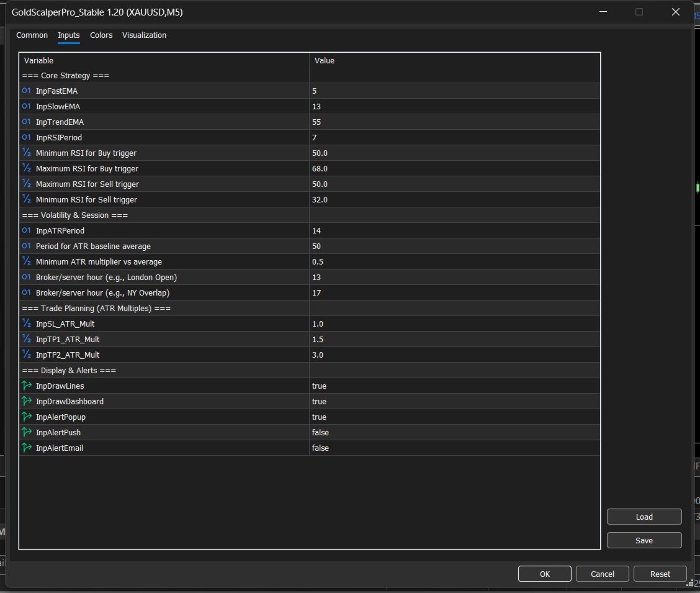This screenshot has height=593, width=700.
Task: Toggle the InpAlertPush false value
Action: click(454, 432)
